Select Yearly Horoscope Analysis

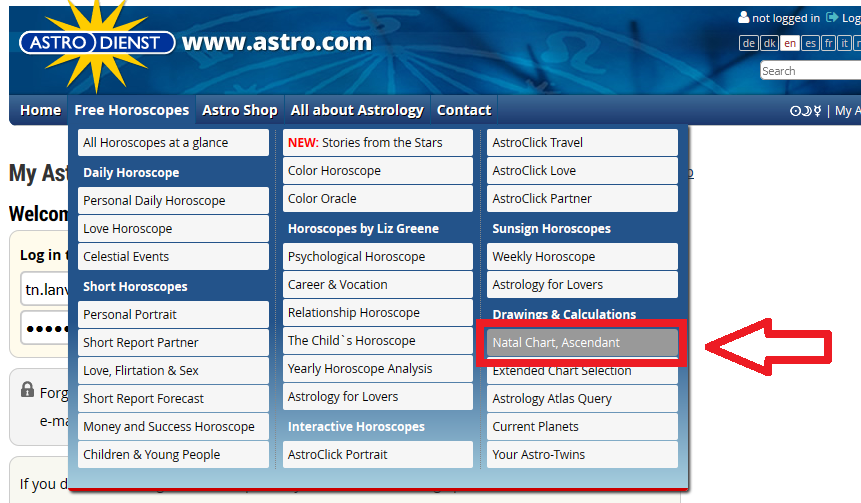[x=378, y=368]
